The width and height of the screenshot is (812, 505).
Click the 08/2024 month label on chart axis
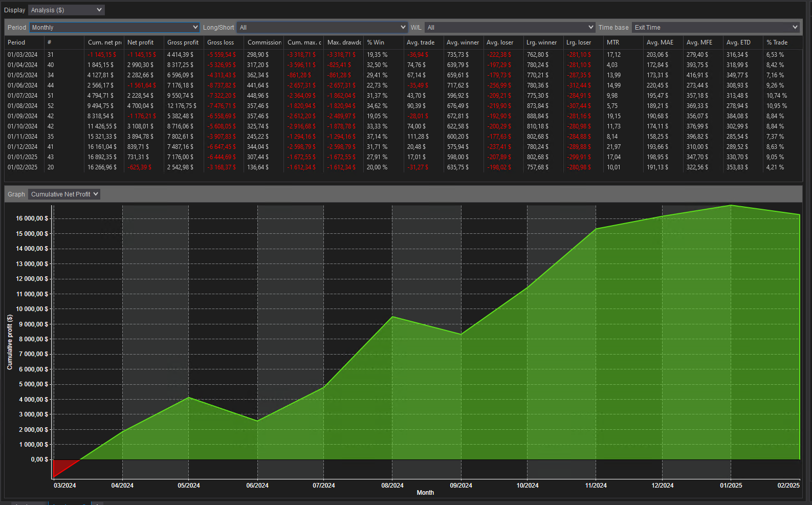[x=392, y=486]
